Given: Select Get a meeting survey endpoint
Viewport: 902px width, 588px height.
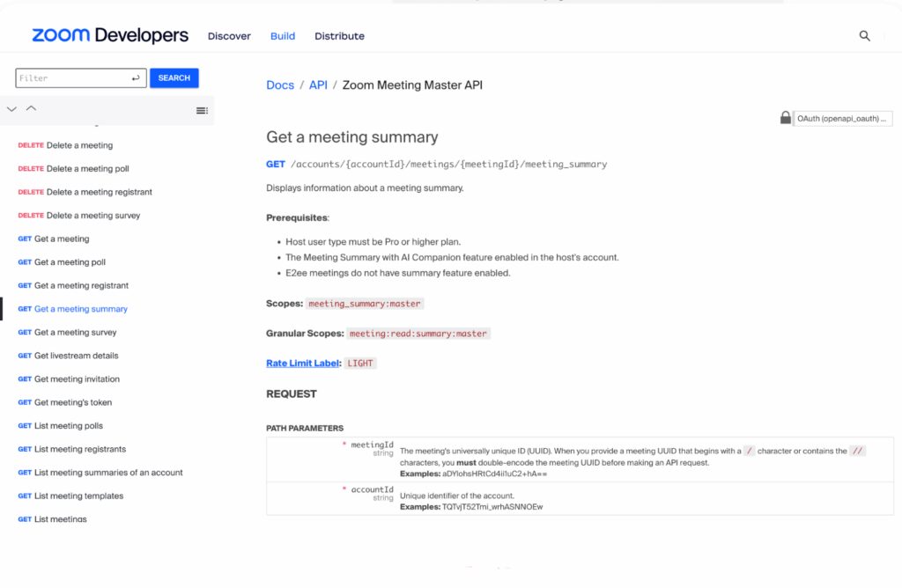Looking at the screenshot, I should [x=67, y=332].
